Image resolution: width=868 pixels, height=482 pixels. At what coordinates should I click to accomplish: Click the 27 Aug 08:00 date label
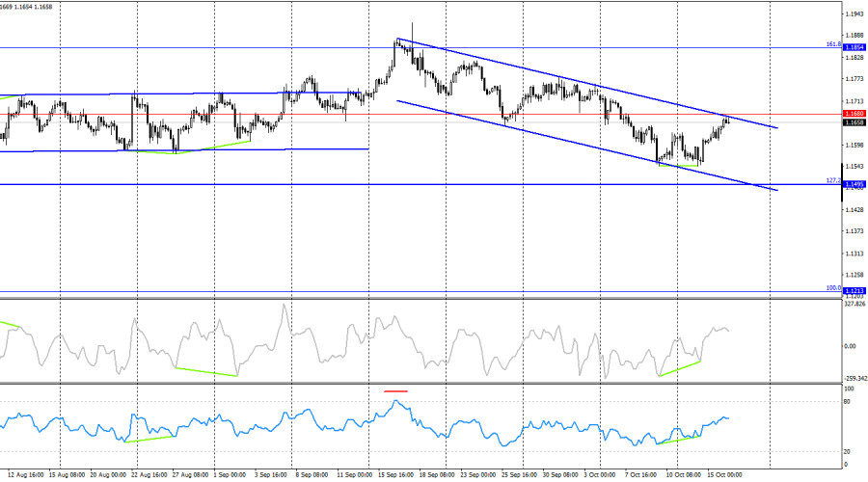click(190, 475)
